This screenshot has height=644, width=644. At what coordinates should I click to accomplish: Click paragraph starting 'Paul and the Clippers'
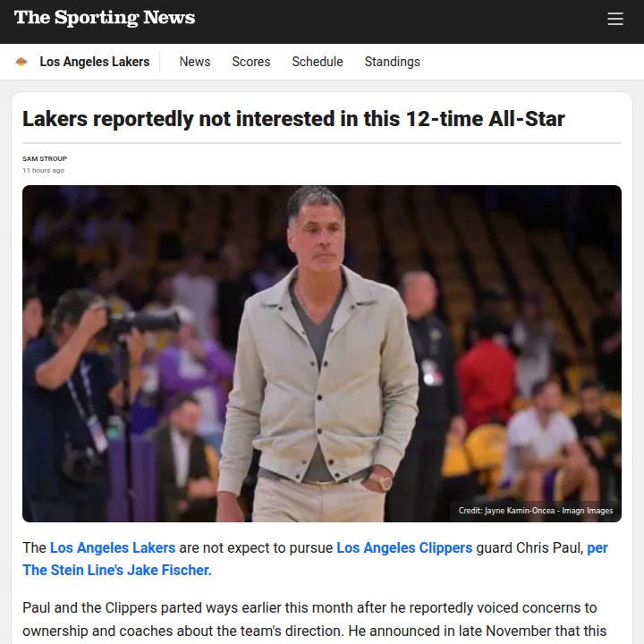pyautogui.click(x=314, y=619)
